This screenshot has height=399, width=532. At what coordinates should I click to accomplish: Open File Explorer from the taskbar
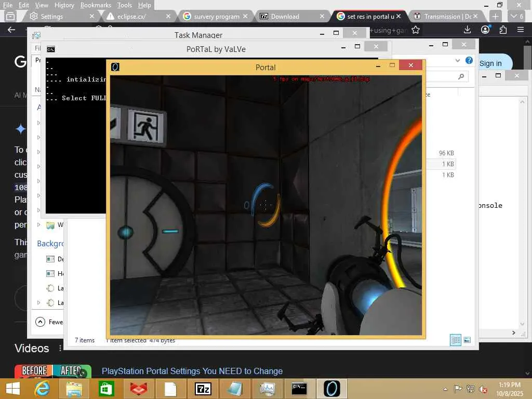click(74, 389)
